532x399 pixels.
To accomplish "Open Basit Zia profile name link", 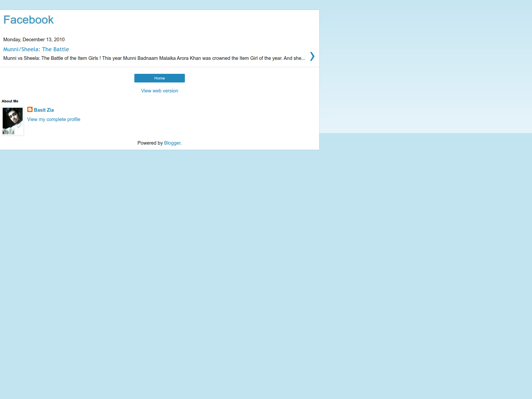I will 44,110.
